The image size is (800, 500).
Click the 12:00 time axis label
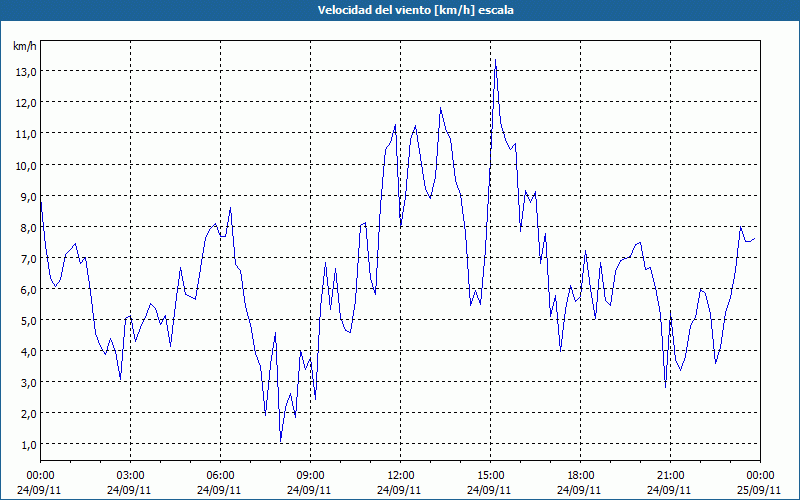pos(401,476)
